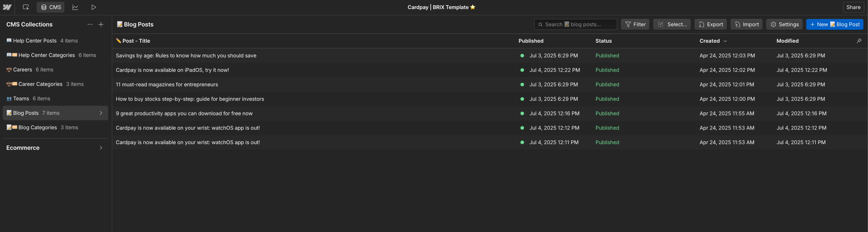Click the Search blog posts field
This screenshot has width=868, height=232.
click(x=575, y=24)
